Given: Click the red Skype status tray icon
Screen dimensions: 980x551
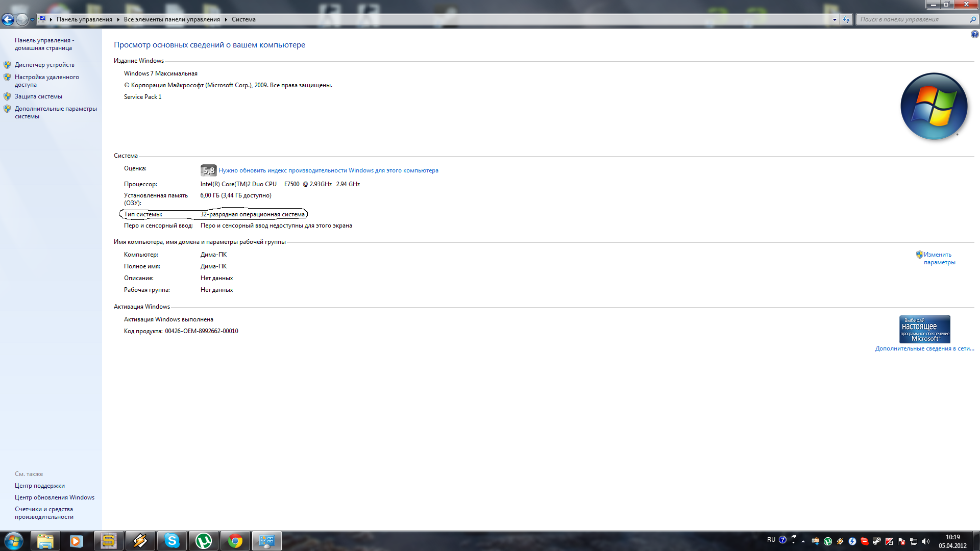Looking at the screenshot, I should click(865, 541).
